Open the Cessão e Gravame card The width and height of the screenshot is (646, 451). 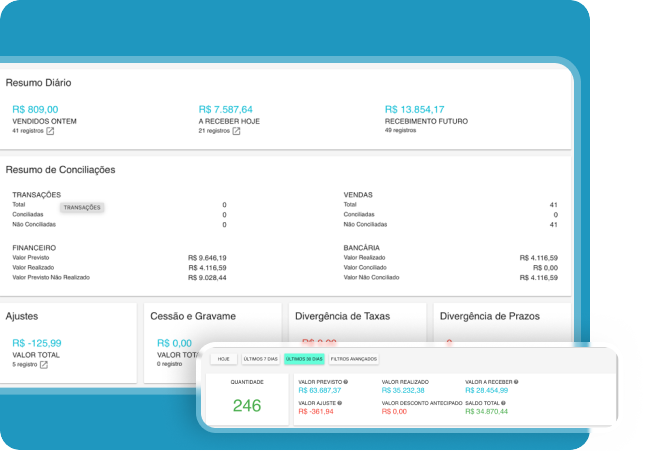(x=192, y=316)
